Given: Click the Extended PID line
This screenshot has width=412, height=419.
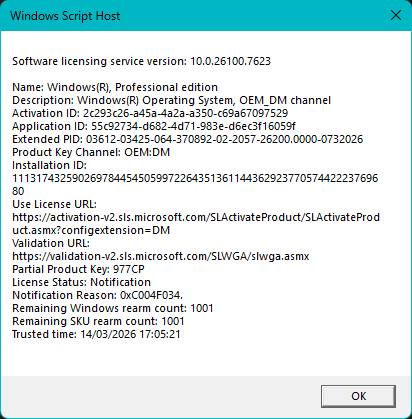Looking at the screenshot, I should pyautogui.click(x=187, y=139).
